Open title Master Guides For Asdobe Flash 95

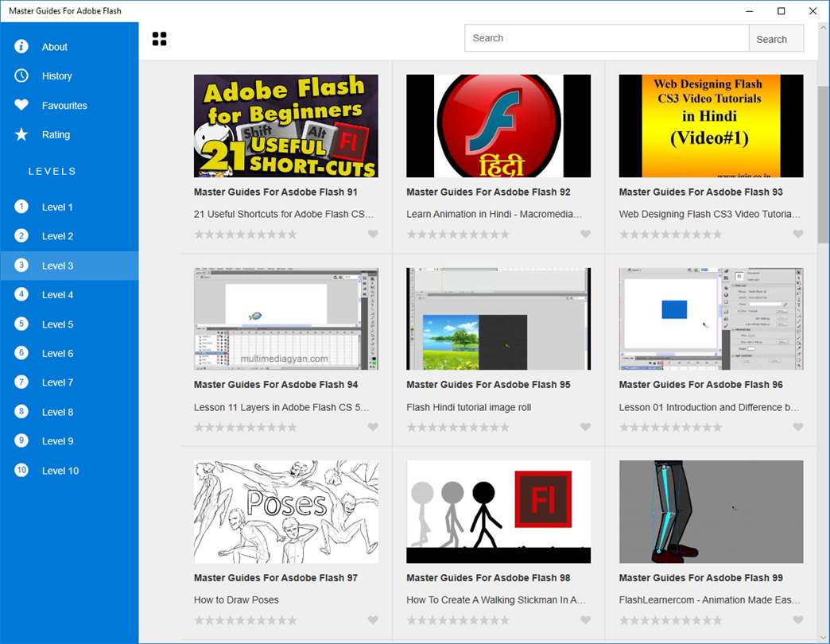click(x=488, y=385)
